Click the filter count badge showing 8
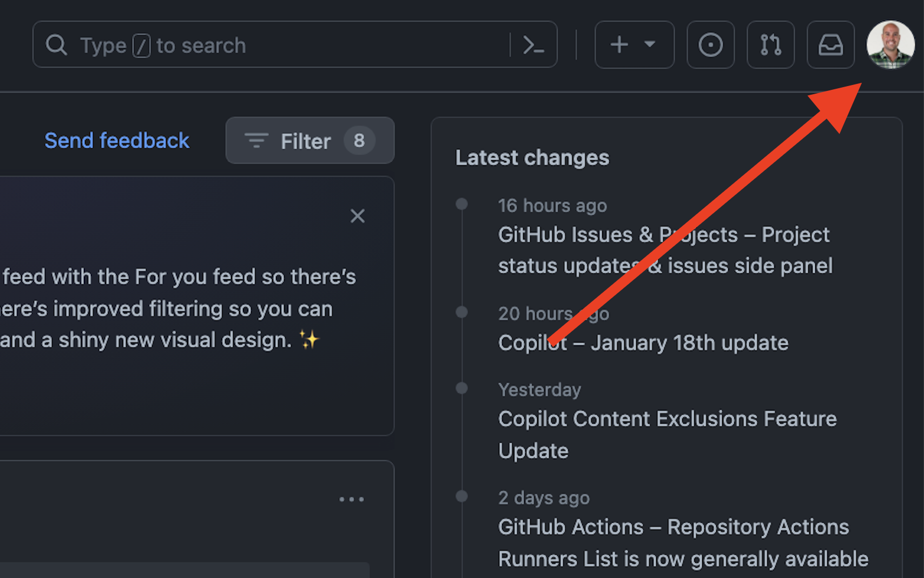 point(359,141)
